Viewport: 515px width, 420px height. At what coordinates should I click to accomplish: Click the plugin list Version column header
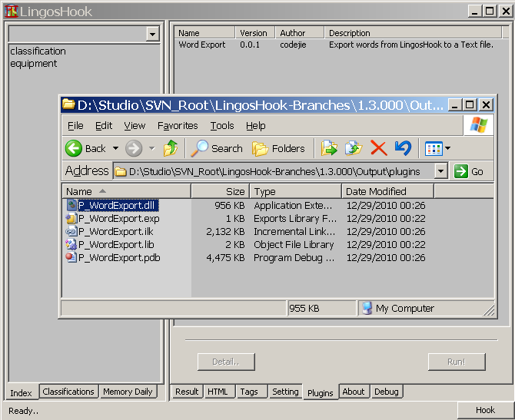[x=255, y=33]
